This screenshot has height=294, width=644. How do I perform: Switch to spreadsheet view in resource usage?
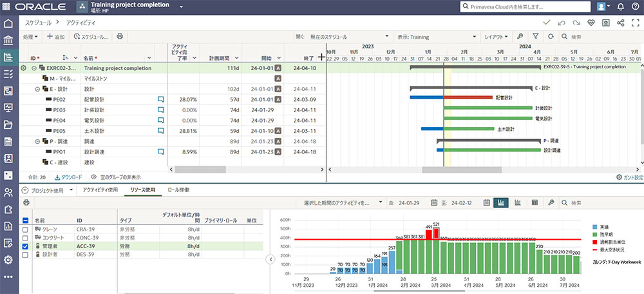coord(535,202)
